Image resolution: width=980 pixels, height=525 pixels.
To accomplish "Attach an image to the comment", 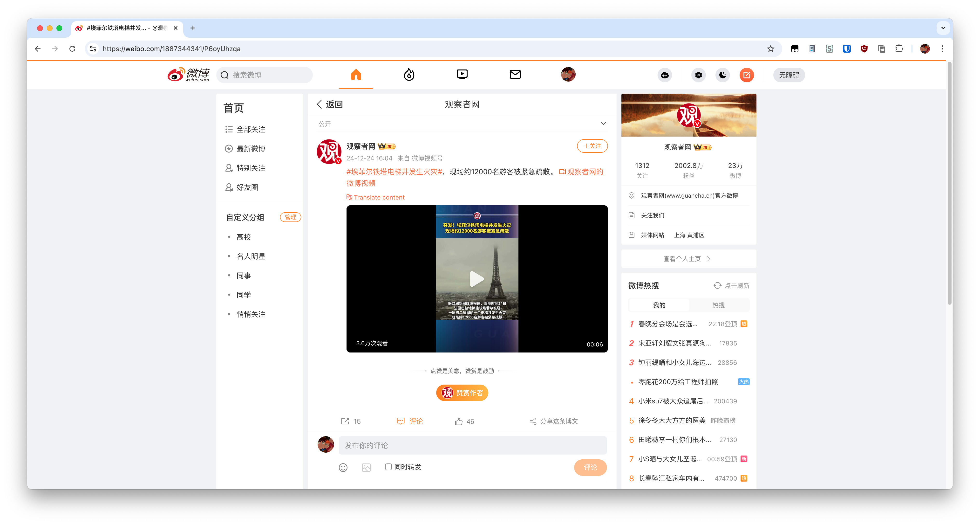I will (366, 467).
